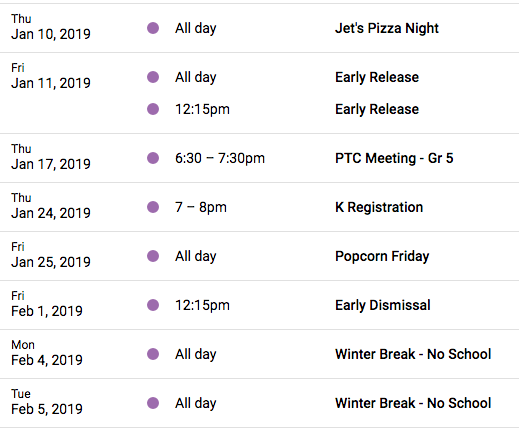Click the purple dot beside Early Dismissal
Viewport: 519px width, 428px height.
tap(153, 305)
